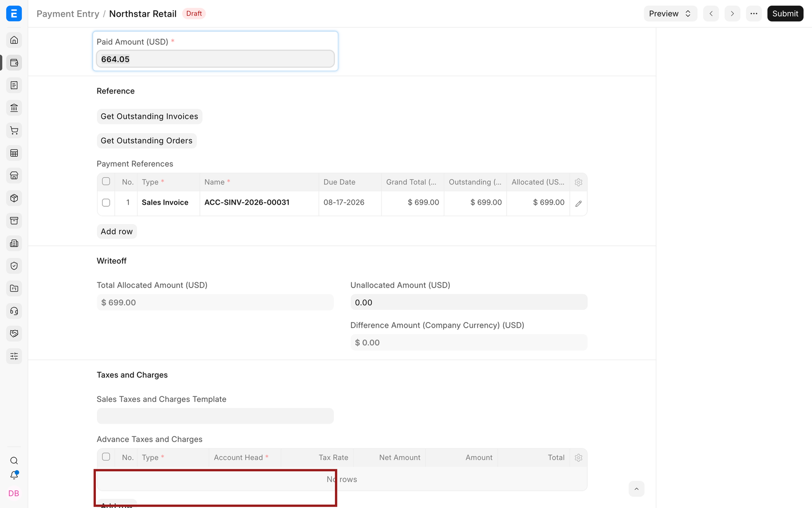Viewport: 812px width, 508px height.
Task: Open the headset support icon in sidebar
Action: pyautogui.click(x=14, y=311)
